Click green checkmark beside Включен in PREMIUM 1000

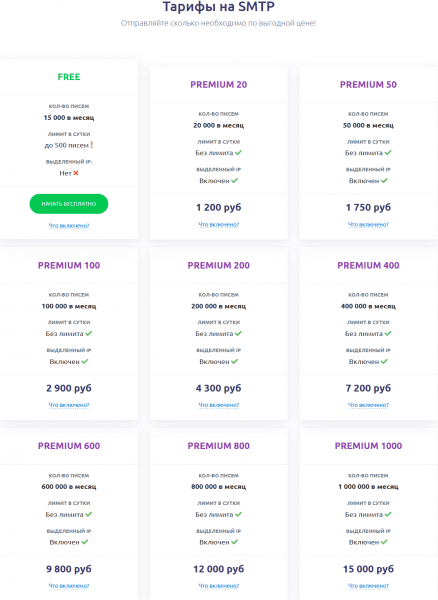click(384, 542)
